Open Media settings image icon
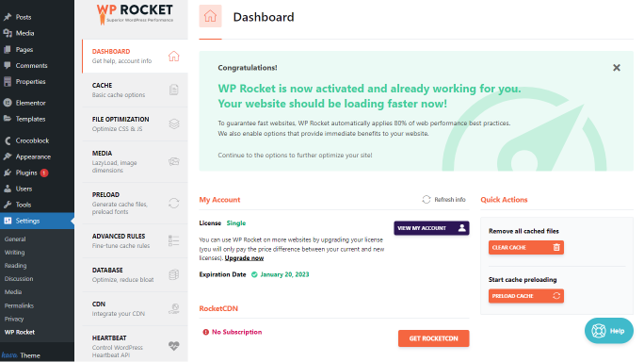 [x=174, y=161]
